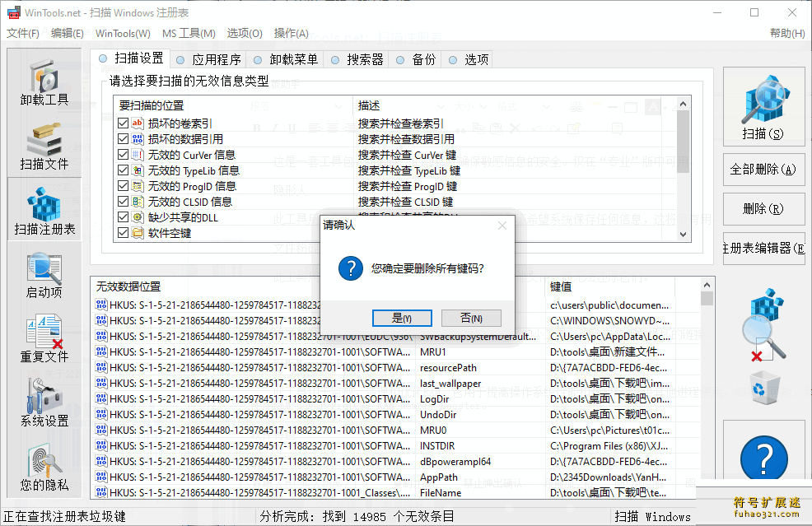Uncheck 损坏的卷索引 scan option
812x526 pixels.
(122, 123)
